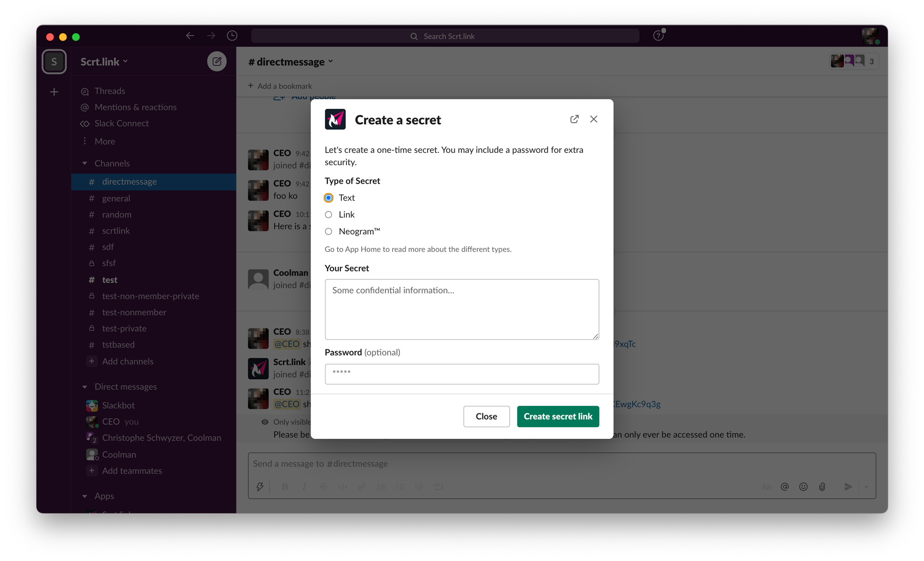Open the channel members list showing 3
924x561 pixels.
point(854,61)
